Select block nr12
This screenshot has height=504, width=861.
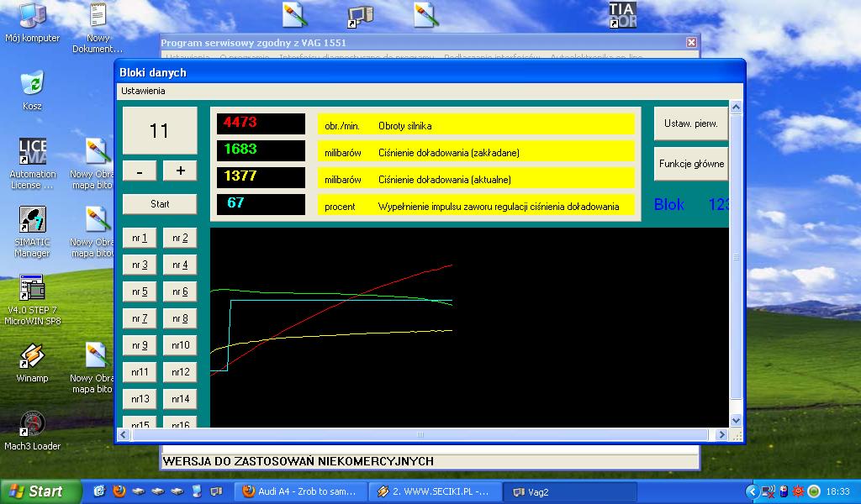[180, 372]
